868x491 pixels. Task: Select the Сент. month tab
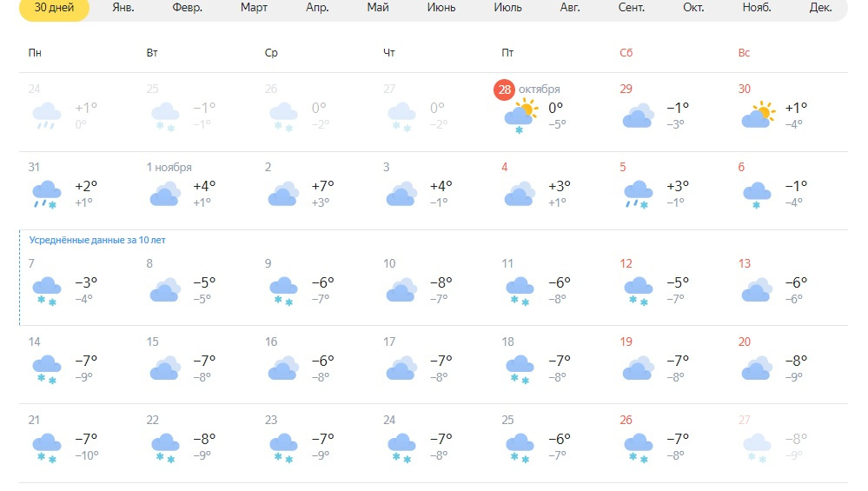point(631,8)
